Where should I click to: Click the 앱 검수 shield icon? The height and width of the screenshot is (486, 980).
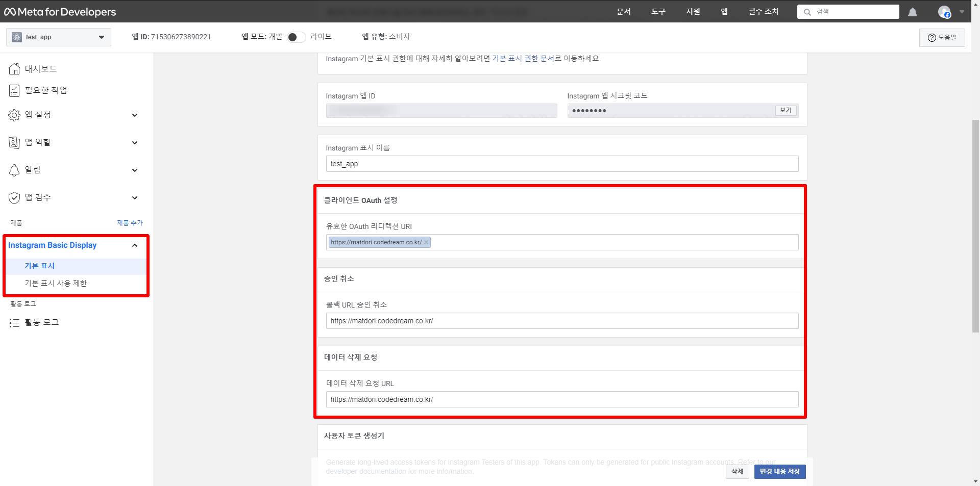[x=14, y=198]
